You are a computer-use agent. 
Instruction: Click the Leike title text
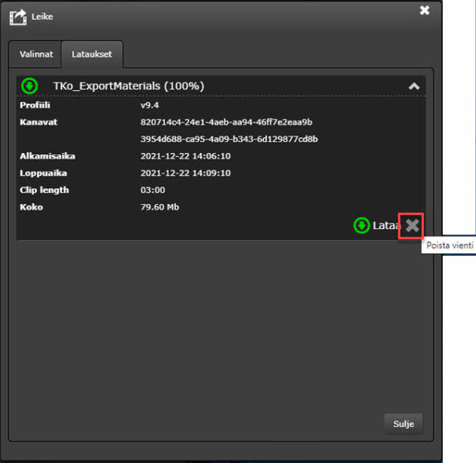click(x=43, y=17)
